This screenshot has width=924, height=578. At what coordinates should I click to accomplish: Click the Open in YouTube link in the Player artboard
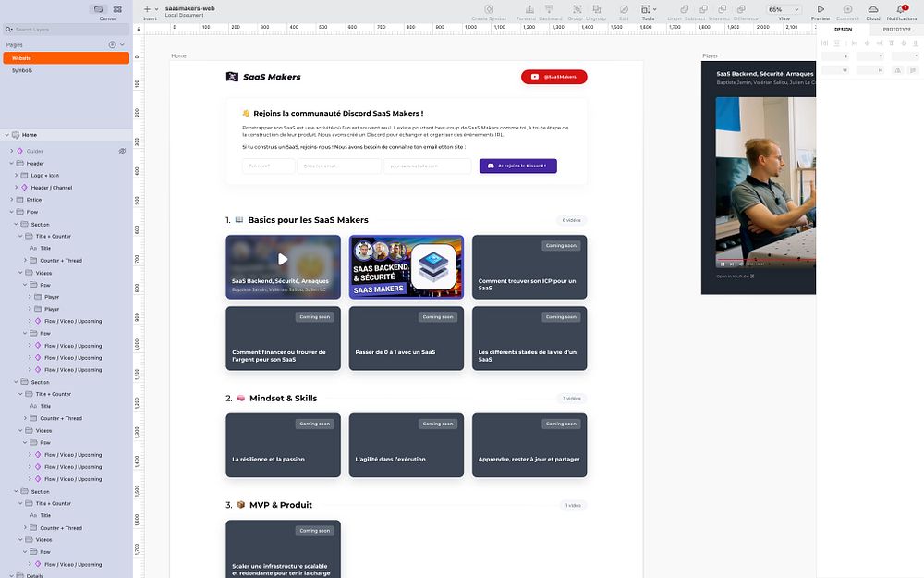(736, 276)
